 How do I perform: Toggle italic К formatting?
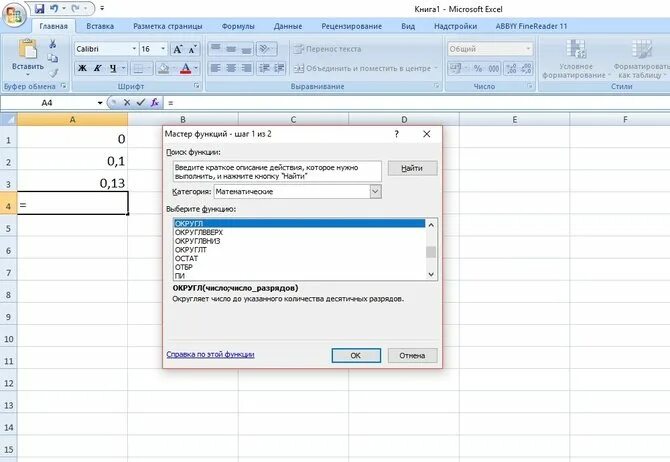(x=97, y=68)
